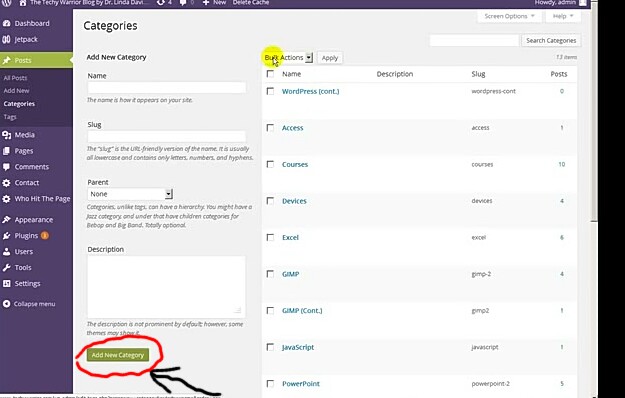Sort by the Posts column header

pyautogui.click(x=559, y=74)
